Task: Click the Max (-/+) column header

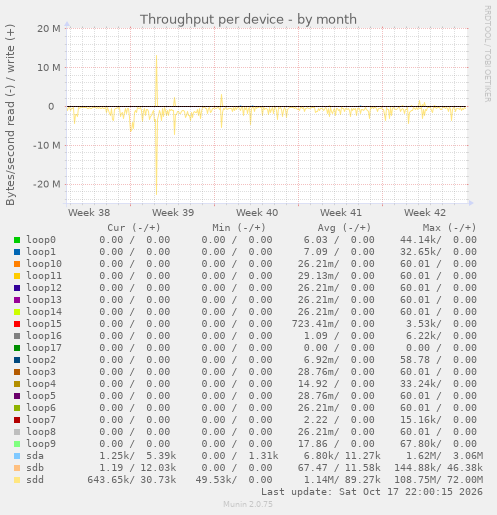Action: coord(449,228)
